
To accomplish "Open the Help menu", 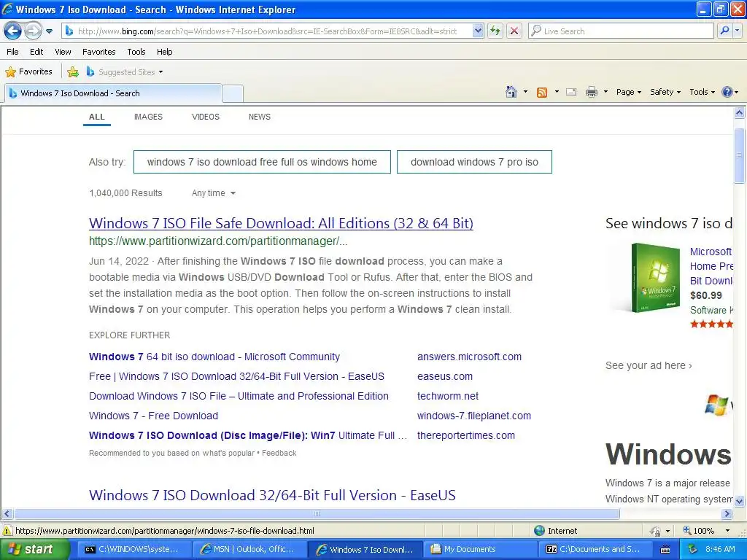I will pyautogui.click(x=164, y=52).
